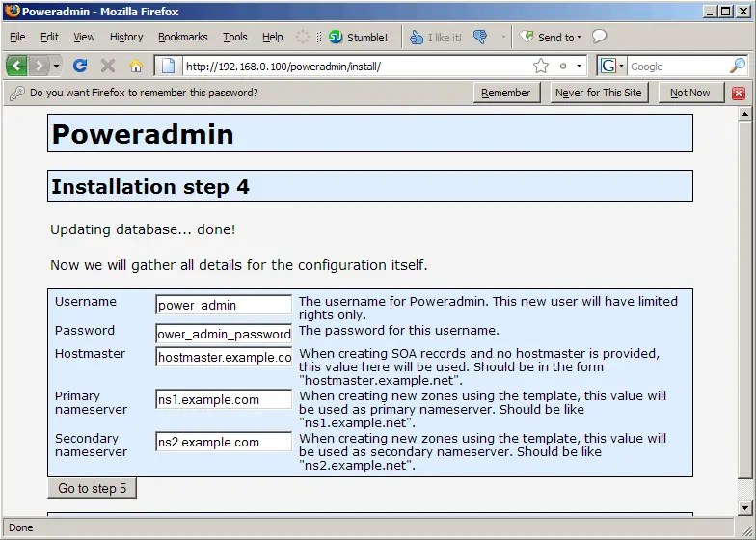Click the scrollbar up arrow

[744, 114]
